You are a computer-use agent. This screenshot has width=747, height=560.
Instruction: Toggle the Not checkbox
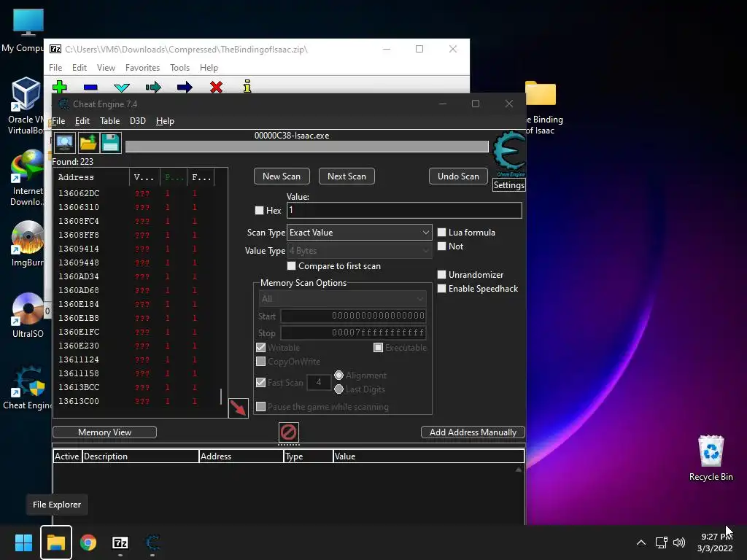coord(441,246)
